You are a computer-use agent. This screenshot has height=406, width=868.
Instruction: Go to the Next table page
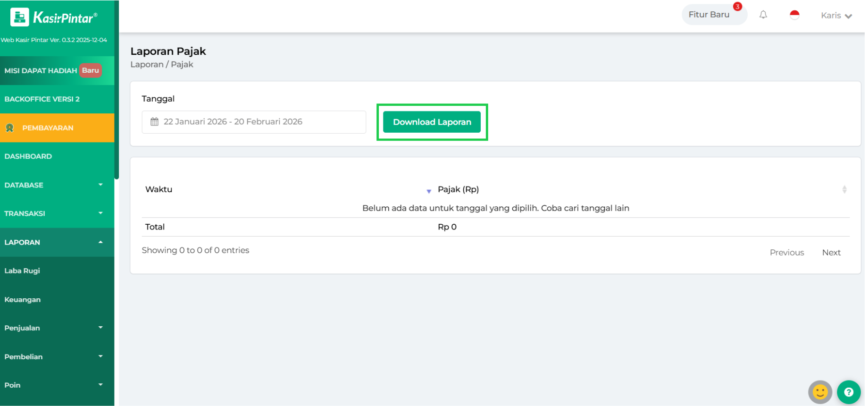(831, 253)
